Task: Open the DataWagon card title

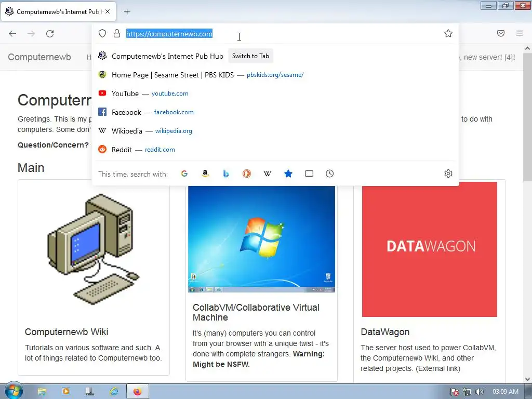Action: tap(385, 332)
